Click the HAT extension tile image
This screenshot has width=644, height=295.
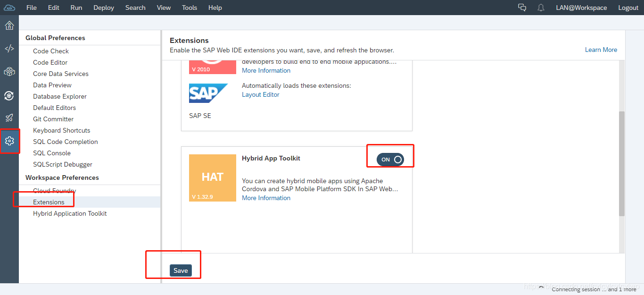(x=213, y=178)
